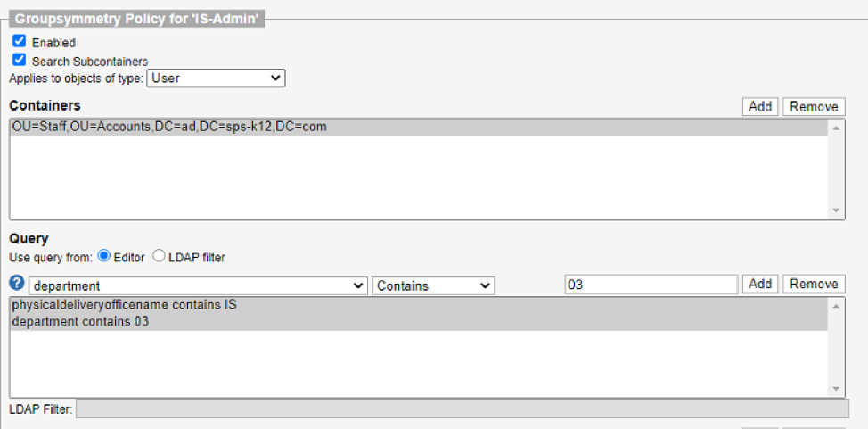
Task: Click Remove button for Query
Action: (814, 284)
